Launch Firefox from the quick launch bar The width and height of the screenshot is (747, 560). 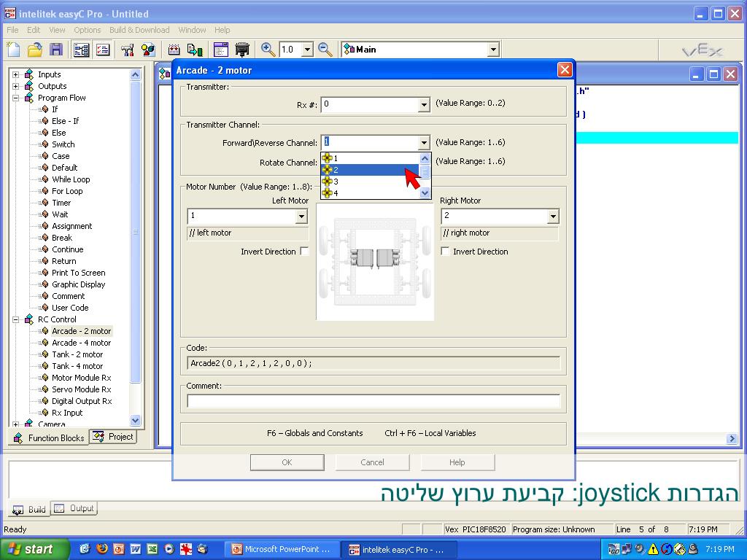coord(102,549)
